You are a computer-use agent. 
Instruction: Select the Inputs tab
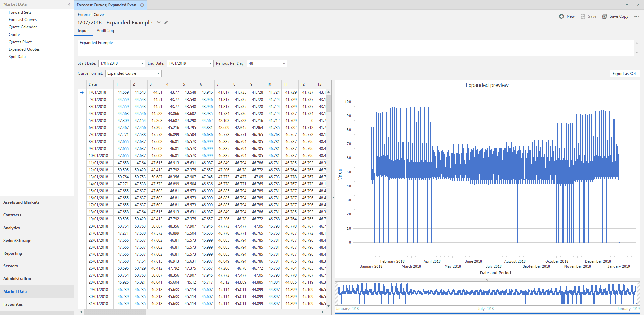[x=84, y=31]
